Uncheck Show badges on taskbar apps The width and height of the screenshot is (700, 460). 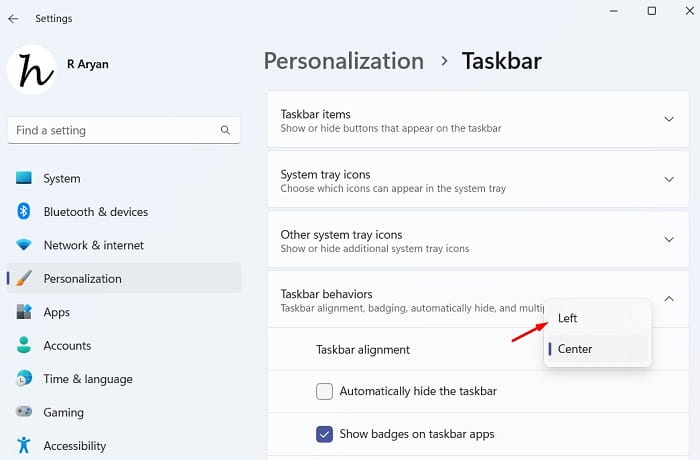click(x=324, y=434)
